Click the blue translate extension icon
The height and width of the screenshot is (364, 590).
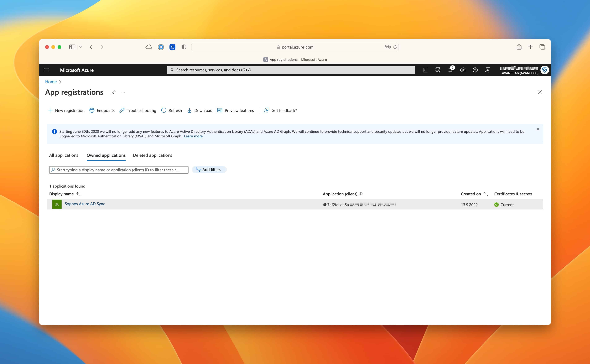coord(172,47)
